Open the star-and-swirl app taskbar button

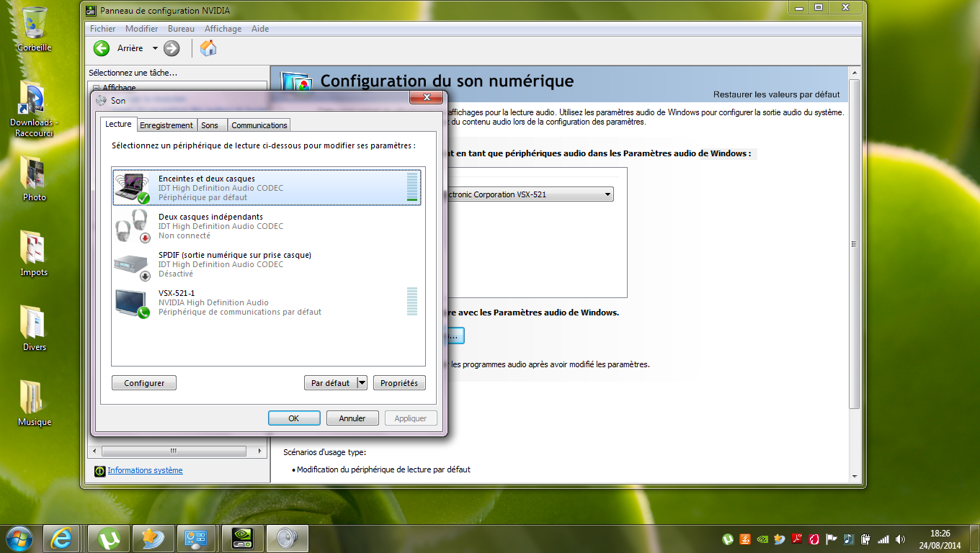153,538
